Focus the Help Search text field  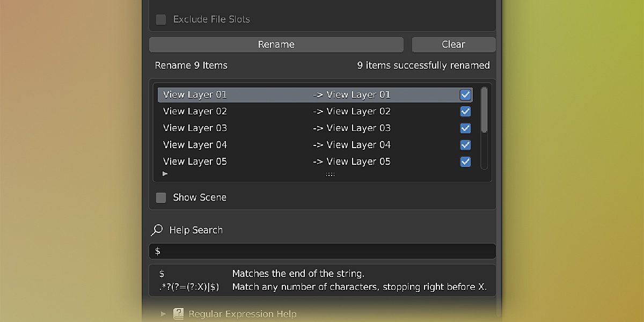point(322,251)
